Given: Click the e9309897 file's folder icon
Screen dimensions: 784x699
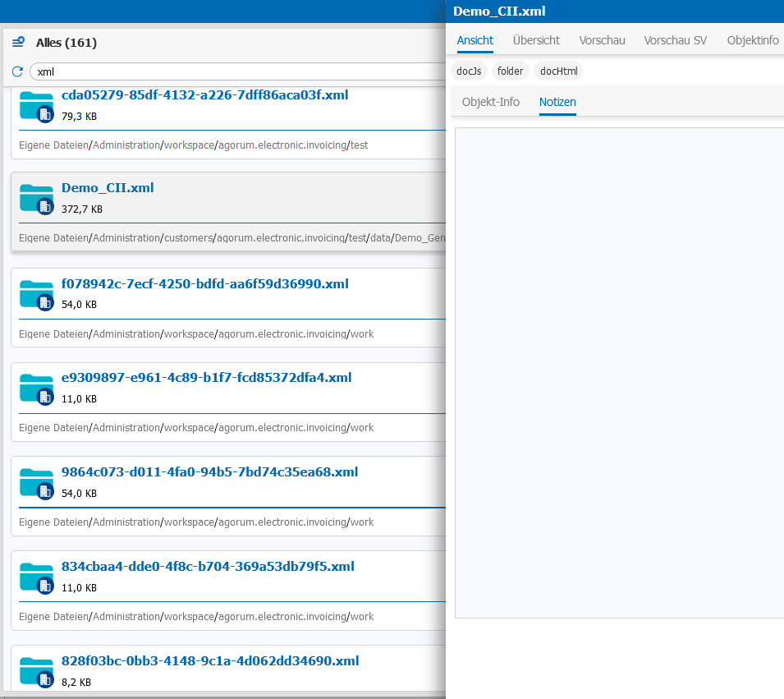Looking at the screenshot, I should tap(36, 389).
